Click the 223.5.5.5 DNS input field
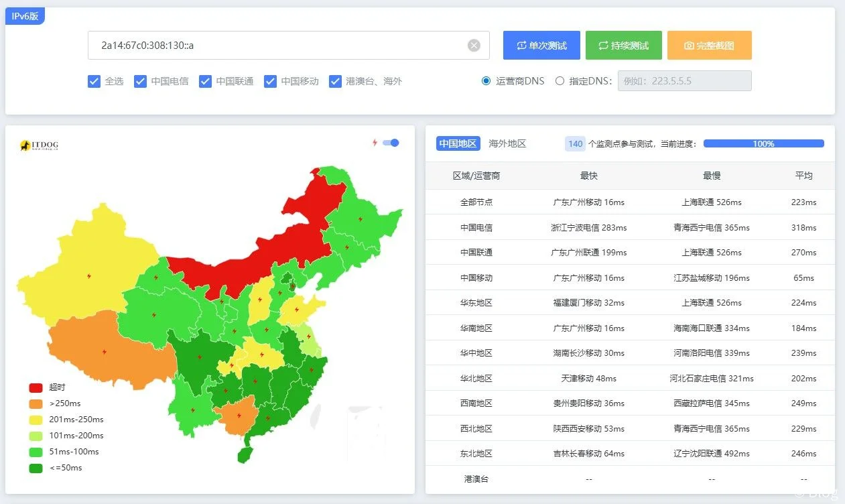The height and width of the screenshot is (504, 845). pos(684,80)
